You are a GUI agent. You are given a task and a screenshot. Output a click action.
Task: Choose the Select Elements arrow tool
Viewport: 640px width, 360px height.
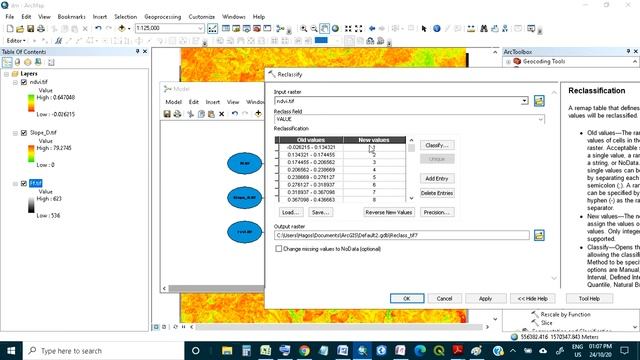click(424, 29)
